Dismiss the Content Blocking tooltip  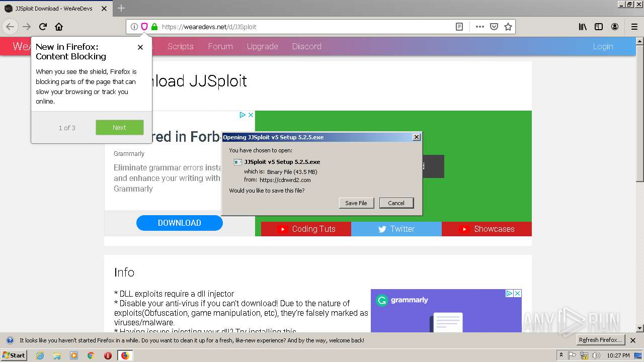click(140, 47)
